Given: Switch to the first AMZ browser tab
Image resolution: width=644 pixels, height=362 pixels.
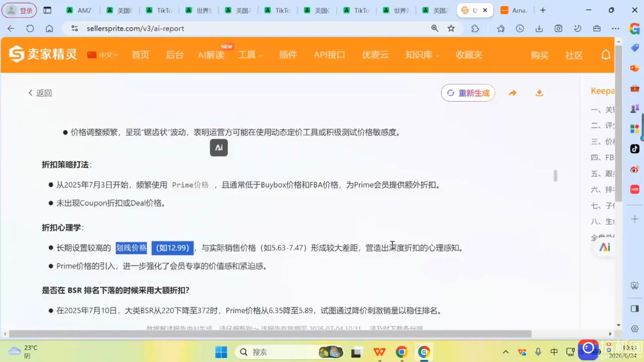Looking at the screenshot, I should [x=80, y=10].
